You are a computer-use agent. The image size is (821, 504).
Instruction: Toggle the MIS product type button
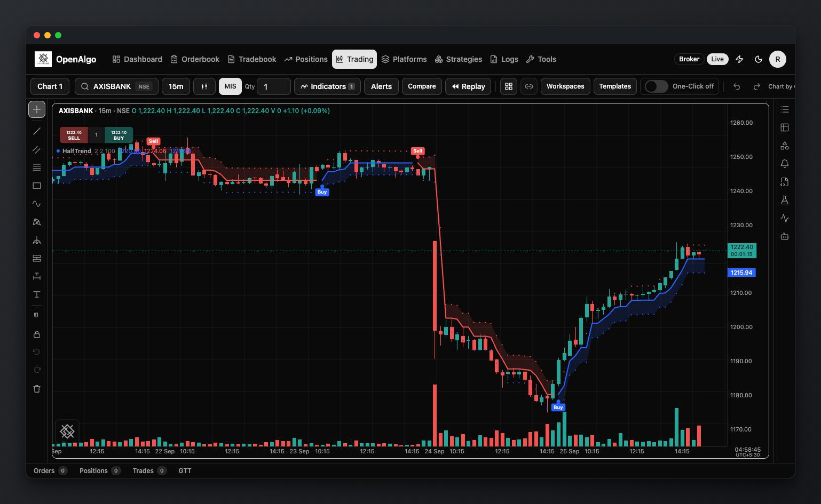tap(230, 86)
